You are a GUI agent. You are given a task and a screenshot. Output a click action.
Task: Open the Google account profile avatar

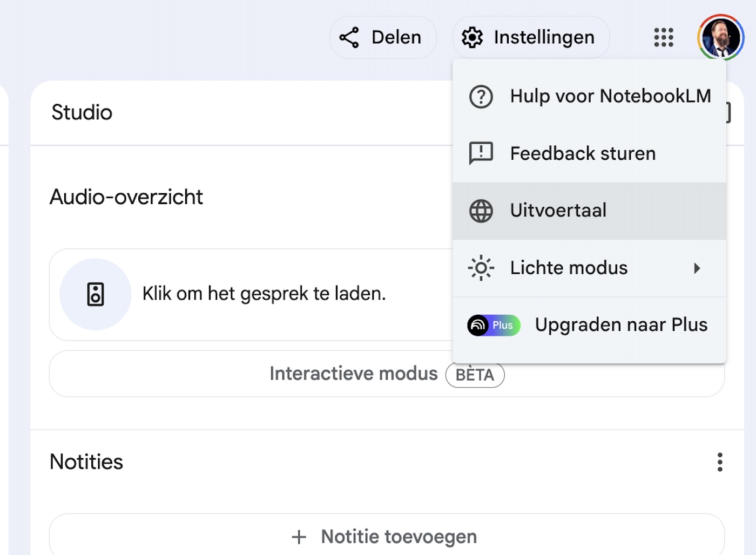point(720,37)
